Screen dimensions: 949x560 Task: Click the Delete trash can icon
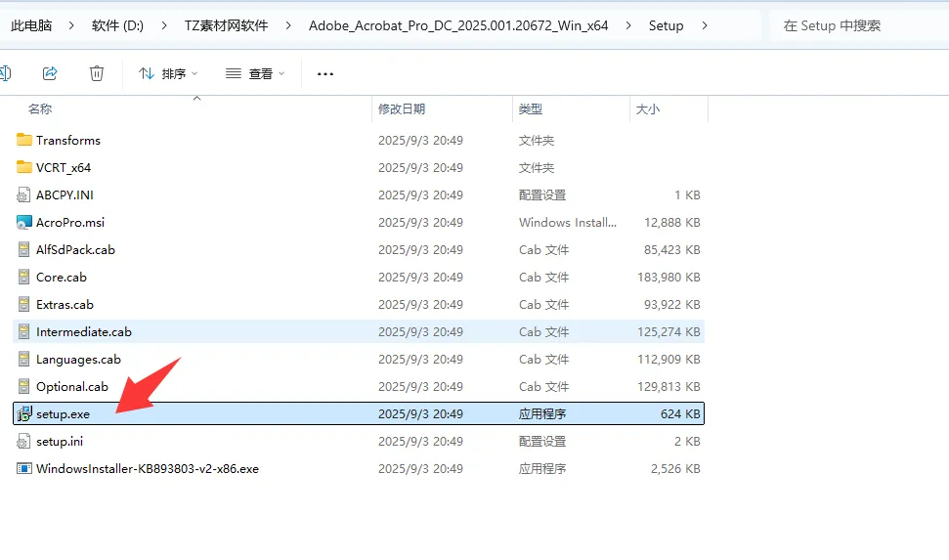point(96,73)
